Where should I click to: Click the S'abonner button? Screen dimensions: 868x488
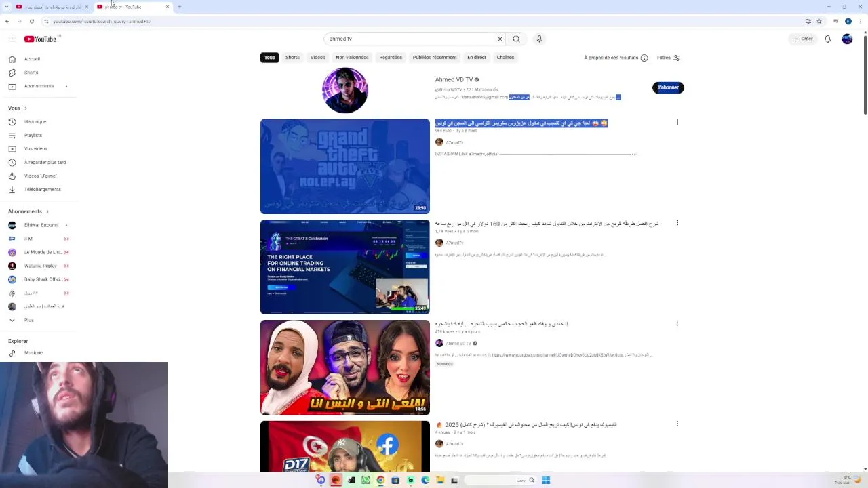click(668, 87)
